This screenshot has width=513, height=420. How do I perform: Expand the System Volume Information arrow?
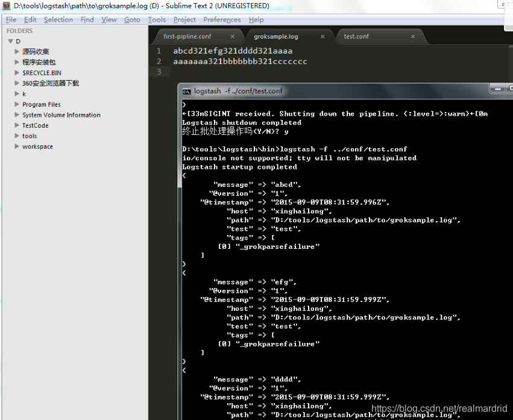(x=17, y=114)
